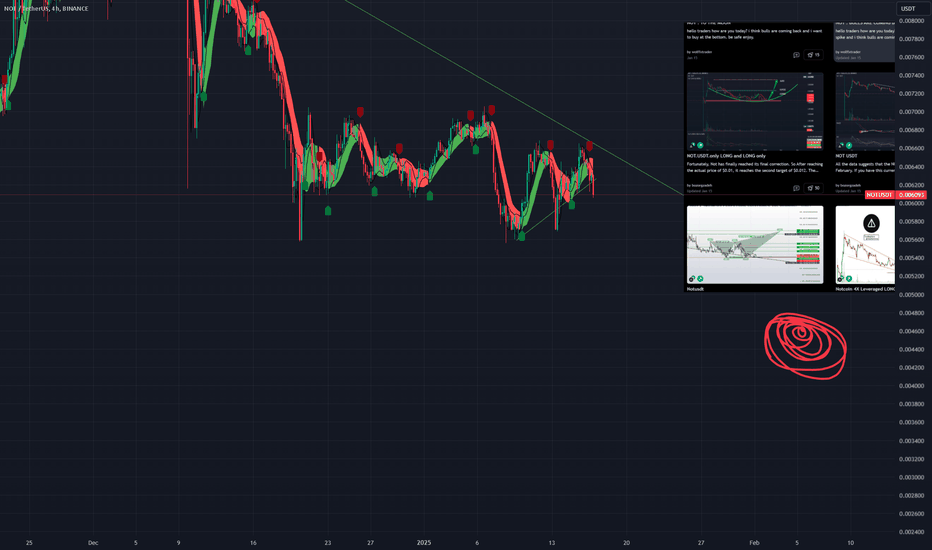Screen dimensions: 932x550
Task: Open the Notcoin 4X Leveraged idea thumbnail
Action: [865, 244]
